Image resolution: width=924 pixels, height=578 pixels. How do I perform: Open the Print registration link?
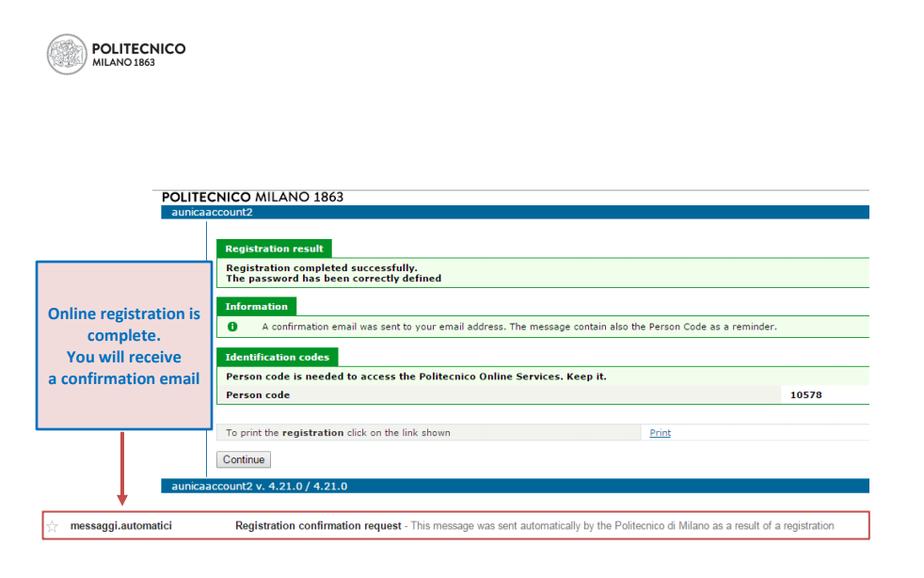click(660, 433)
